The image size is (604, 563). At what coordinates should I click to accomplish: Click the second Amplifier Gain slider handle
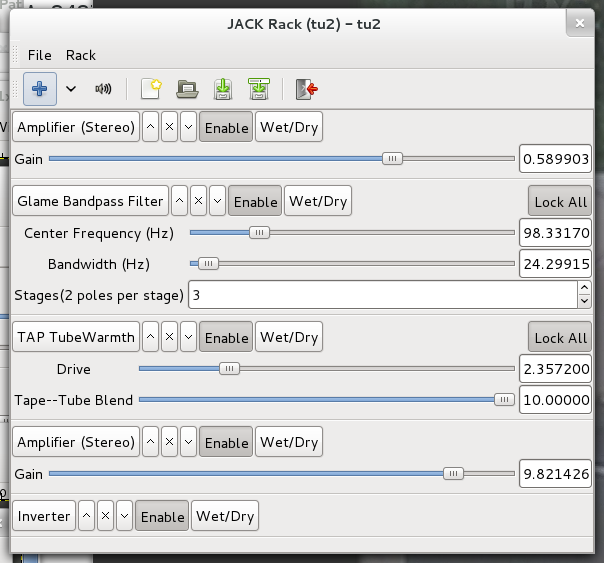click(x=453, y=473)
